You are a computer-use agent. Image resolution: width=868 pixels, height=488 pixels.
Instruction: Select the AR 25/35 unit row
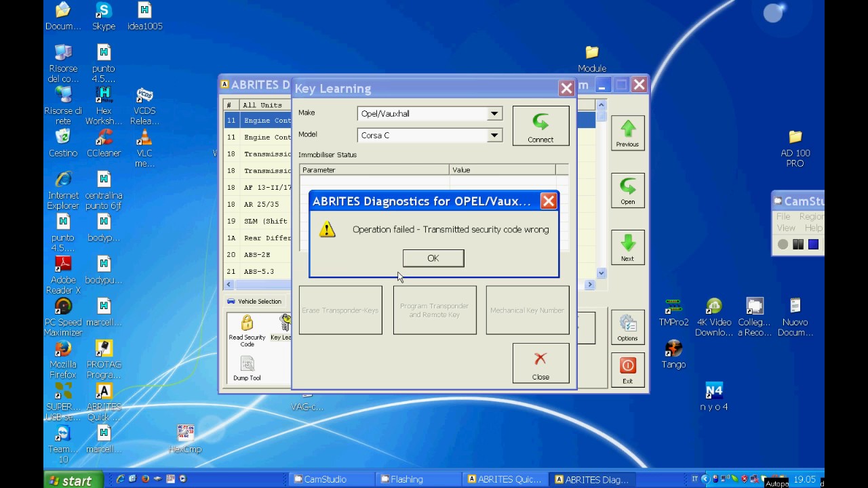[258, 204]
